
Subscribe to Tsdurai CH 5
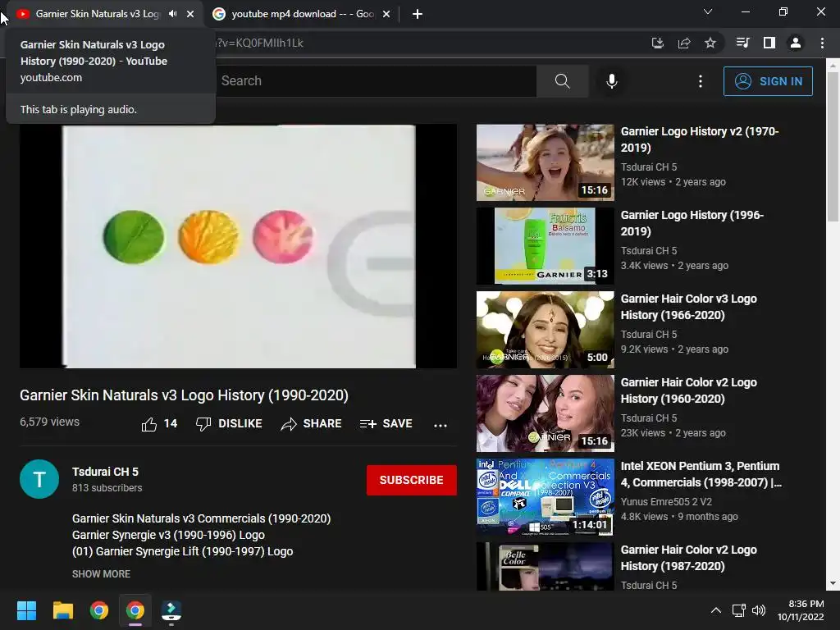point(412,480)
